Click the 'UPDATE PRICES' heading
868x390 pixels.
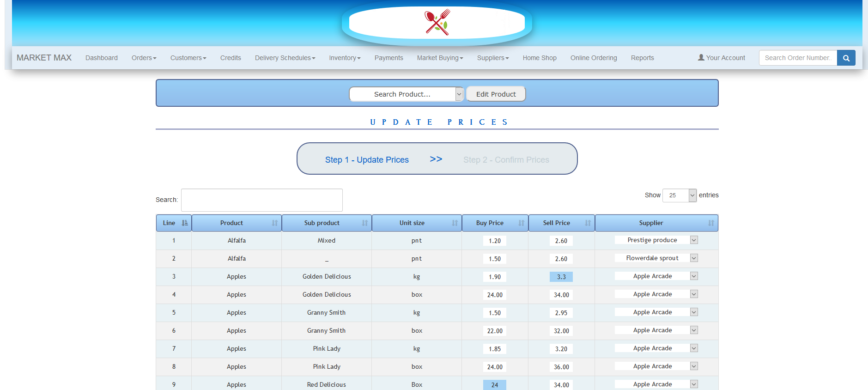(439, 122)
